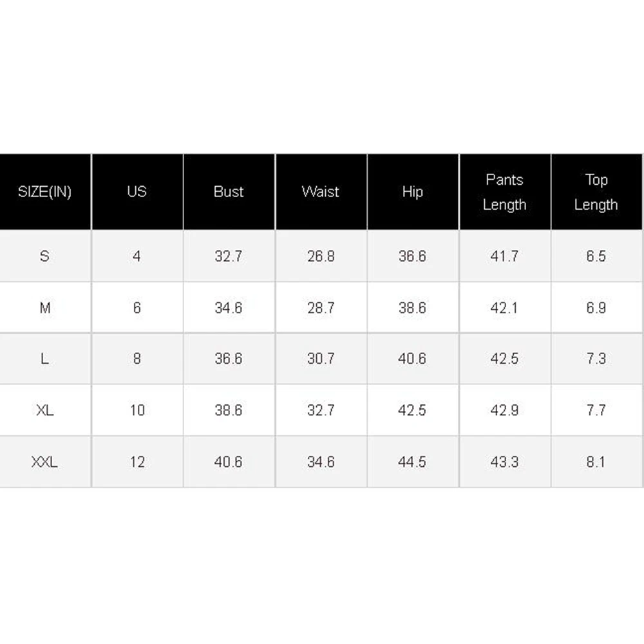Click the Pants Length header cell

(x=504, y=192)
